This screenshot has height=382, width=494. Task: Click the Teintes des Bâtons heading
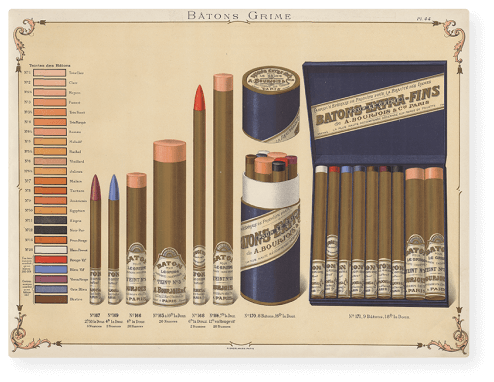pyautogui.click(x=50, y=66)
